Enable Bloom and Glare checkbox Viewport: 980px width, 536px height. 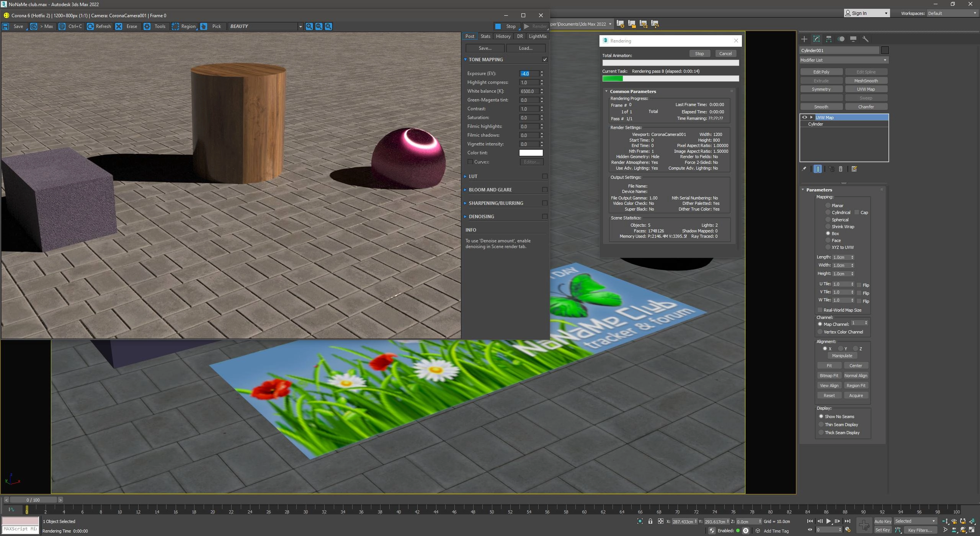point(545,190)
